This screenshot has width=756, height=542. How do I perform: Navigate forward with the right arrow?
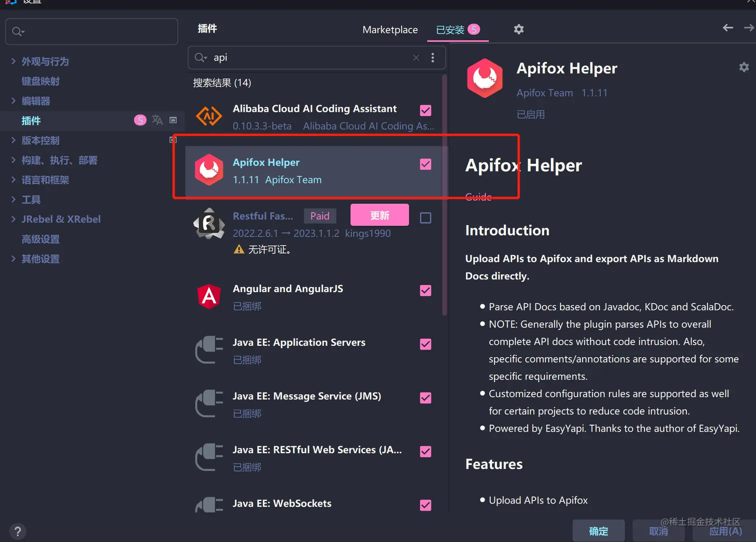tap(749, 28)
